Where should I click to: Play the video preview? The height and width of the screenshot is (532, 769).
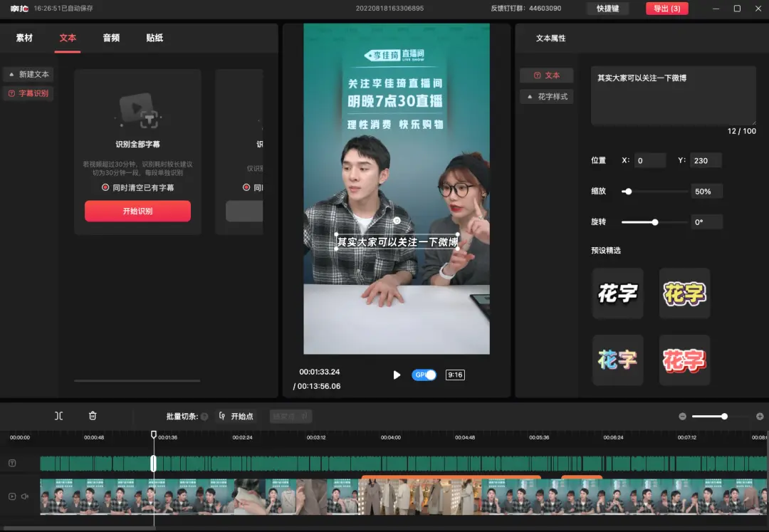click(397, 375)
